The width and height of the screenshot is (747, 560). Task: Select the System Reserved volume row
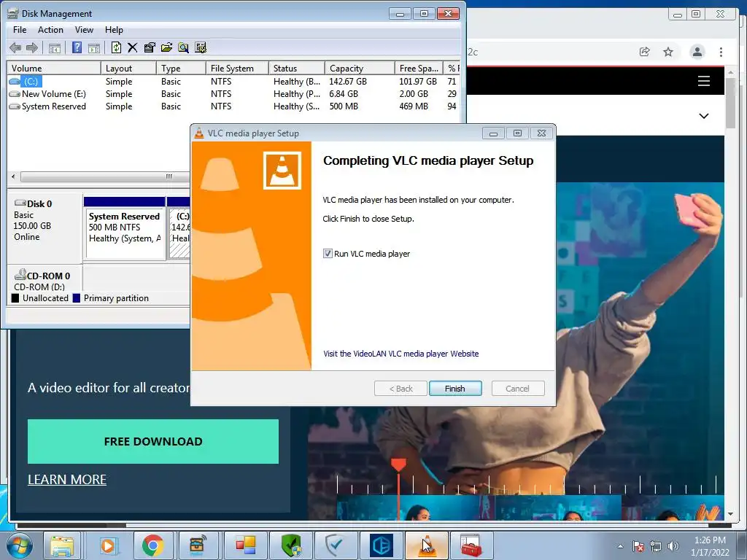coord(233,106)
